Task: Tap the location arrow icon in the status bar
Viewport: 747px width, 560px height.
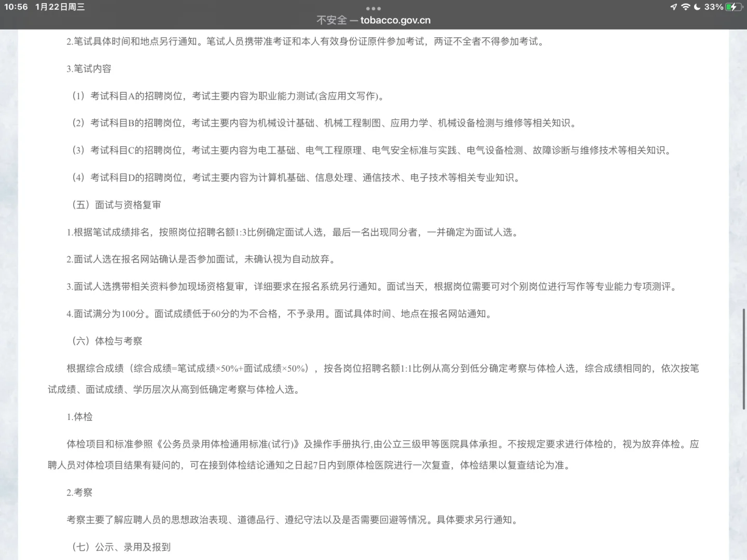Action: pos(673,7)
